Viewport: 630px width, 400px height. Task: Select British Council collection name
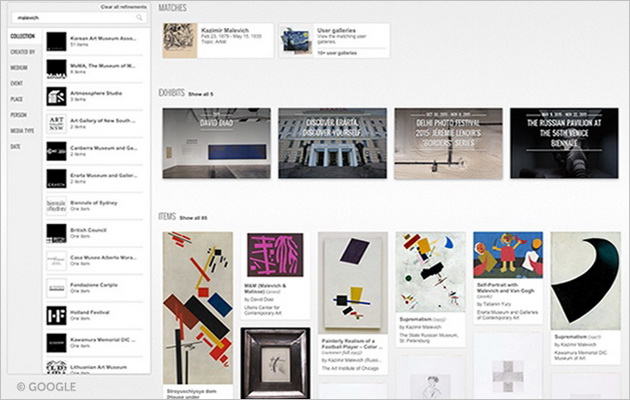[88, 230]
